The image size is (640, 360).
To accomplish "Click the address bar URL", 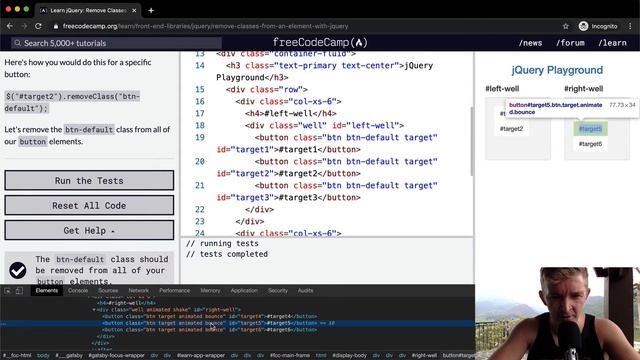I will [x=205, y=26].
